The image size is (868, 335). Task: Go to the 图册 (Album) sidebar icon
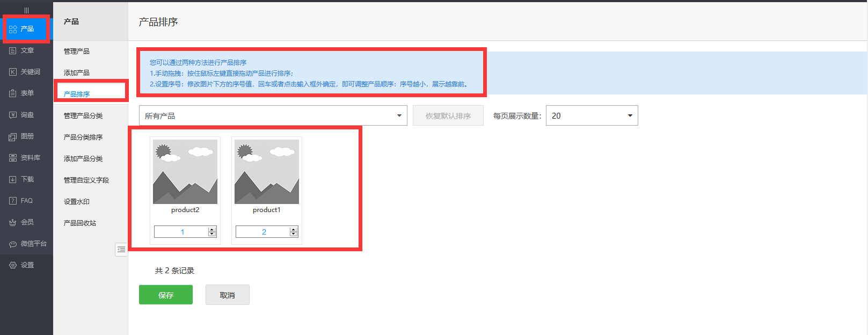tap(13, 136)
